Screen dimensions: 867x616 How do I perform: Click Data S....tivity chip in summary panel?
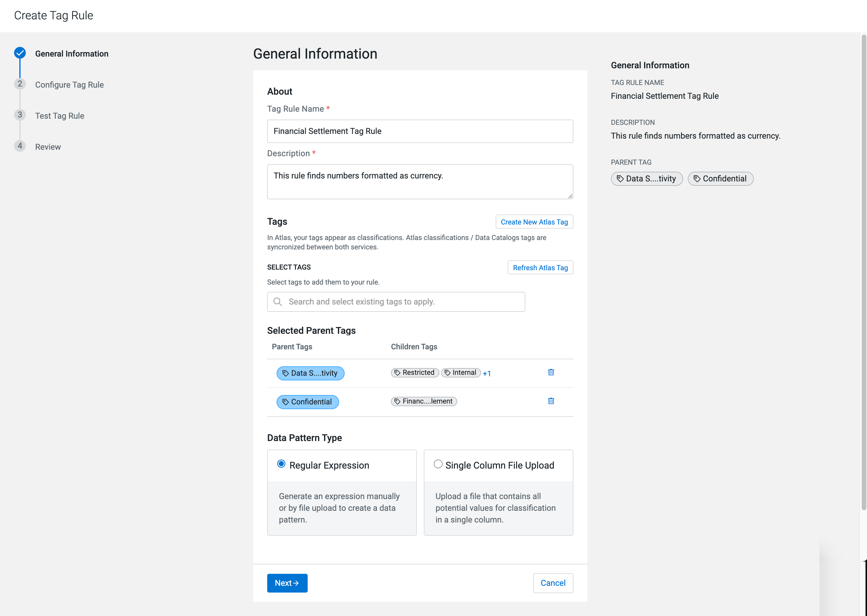coord(646,179)
